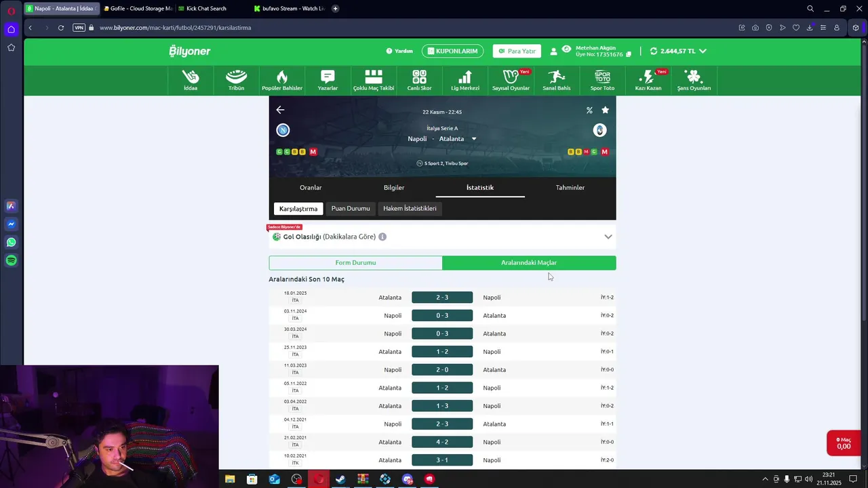This screenshot has height=488, width=868.
Task: Open Messenger in Opera sidebar
Action: 12,224
